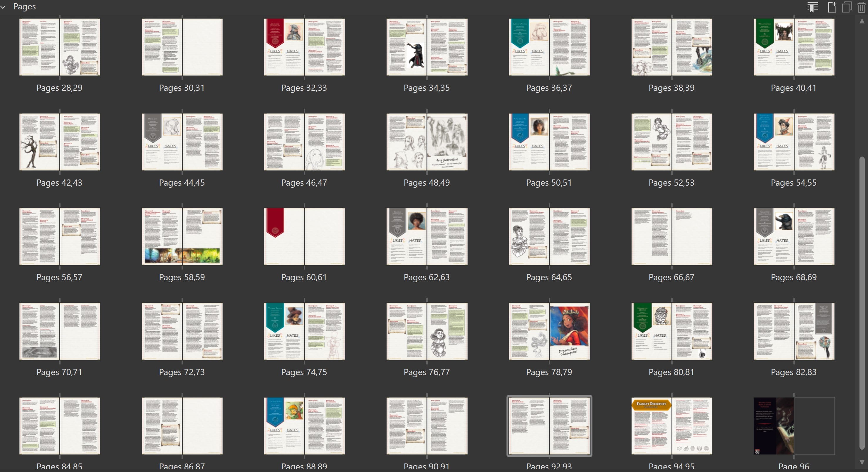This screenshot has width=868, height=472.
Task: Click the Pages 92,93 label
Action: [549, 466]
